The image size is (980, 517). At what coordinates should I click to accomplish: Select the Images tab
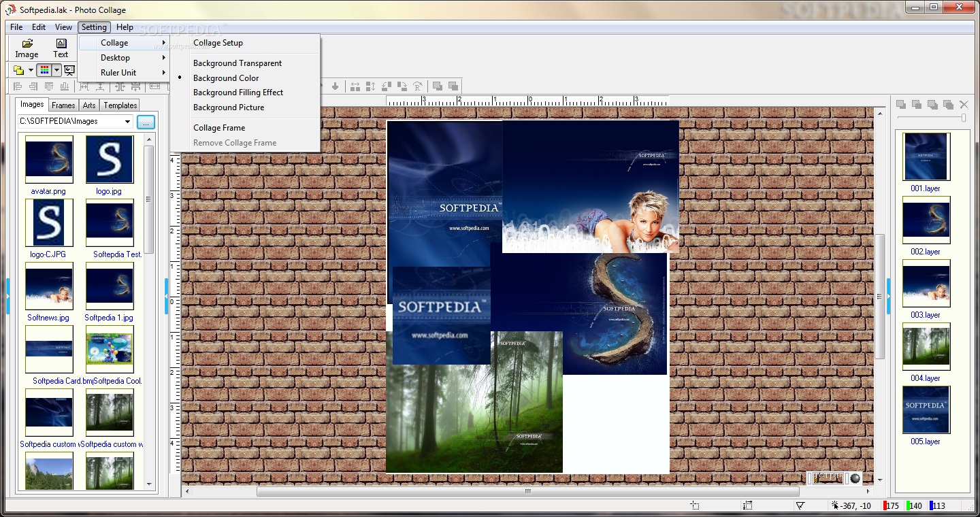pos(32,105)
